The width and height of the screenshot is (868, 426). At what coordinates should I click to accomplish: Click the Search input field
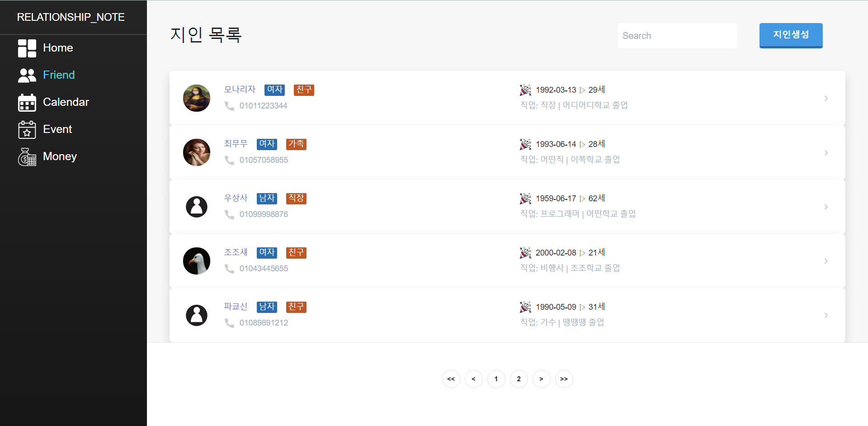click(677, 35)
